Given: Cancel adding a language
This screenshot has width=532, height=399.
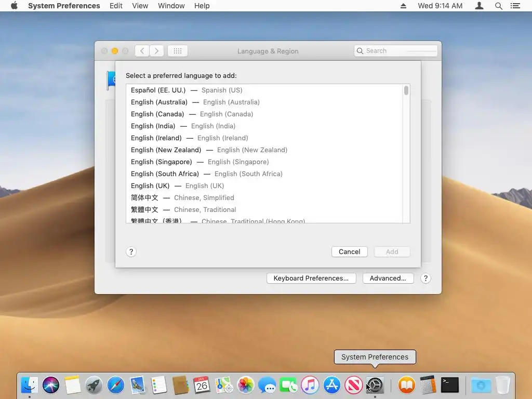Looking at the screenshot, I should coord(350,252).
